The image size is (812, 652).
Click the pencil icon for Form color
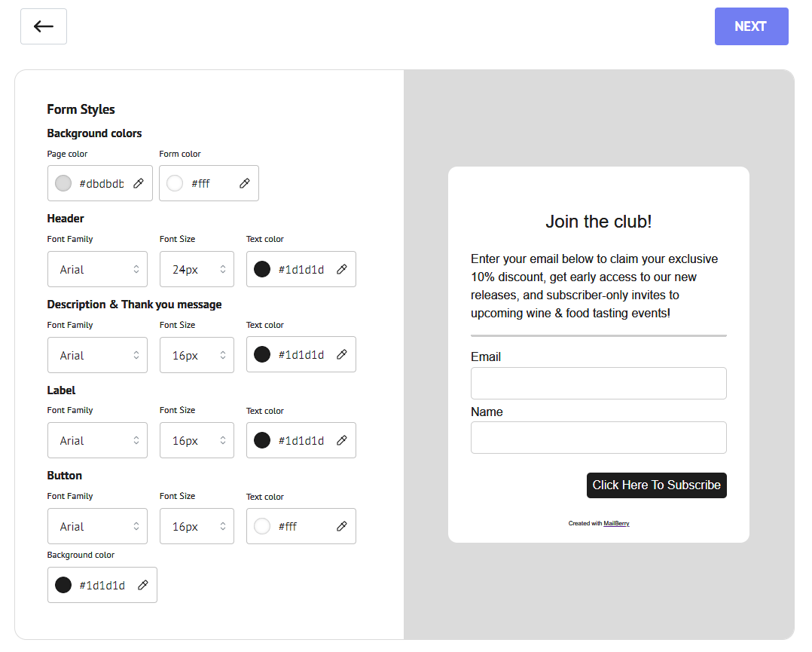(245, 183)
